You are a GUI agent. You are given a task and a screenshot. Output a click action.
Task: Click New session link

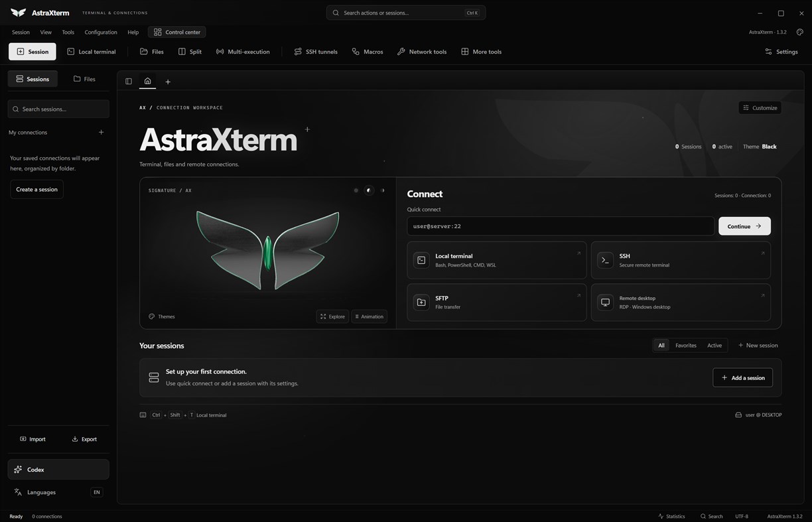[x=758, y=346]
